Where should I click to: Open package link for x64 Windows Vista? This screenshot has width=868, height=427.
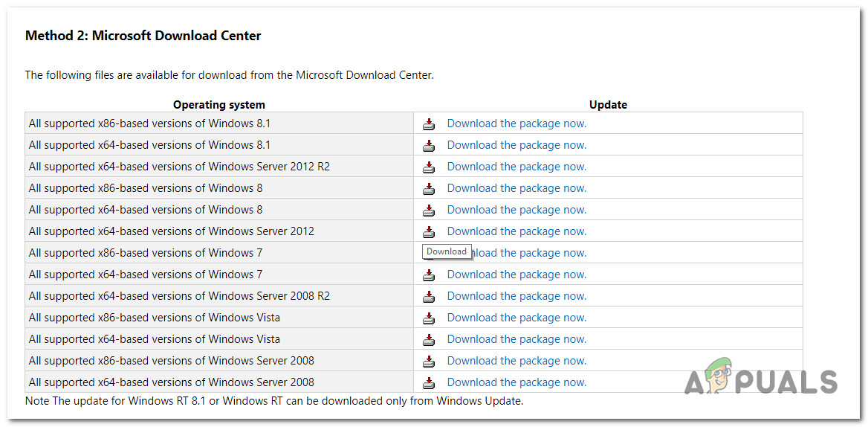click(x=516, y=339)
